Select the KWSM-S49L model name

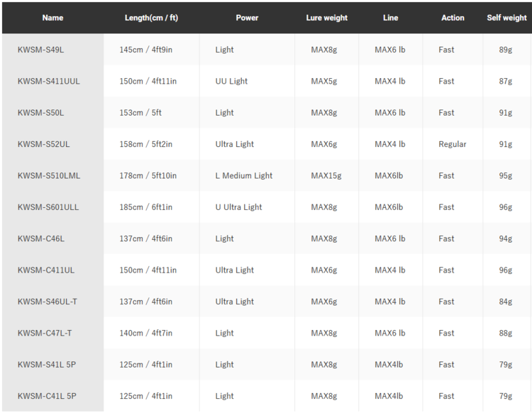click(41, 50)
